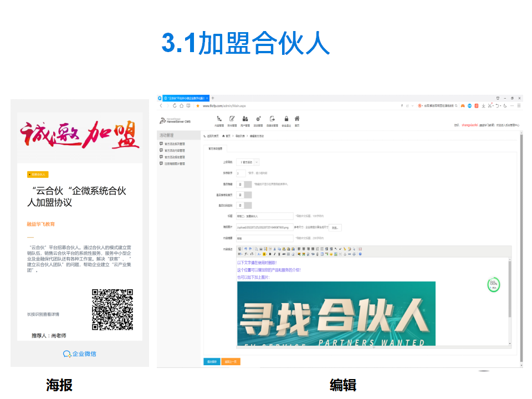Click the redo arrow in editor toolbar
This screenshot has height=399, width=532.
pyautogui.click(x=250, y=249)
